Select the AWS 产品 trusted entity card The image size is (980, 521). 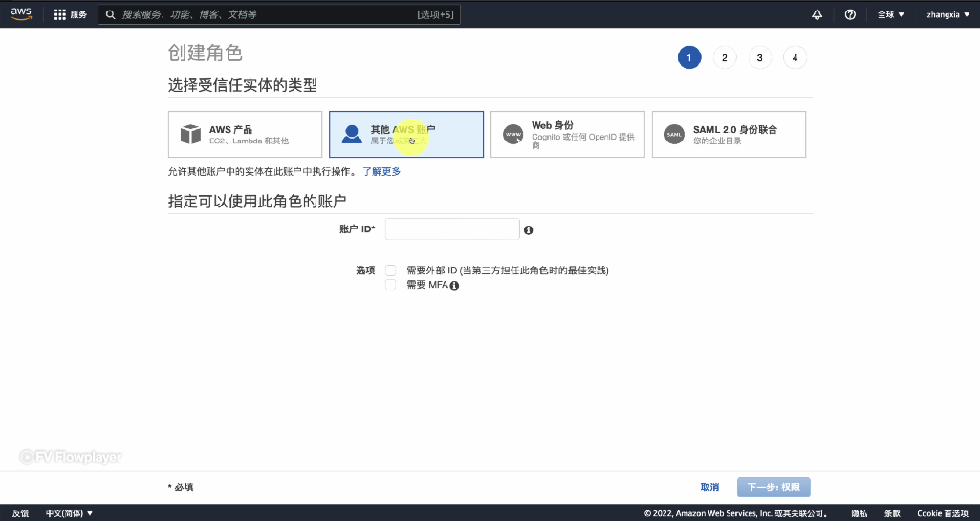coord(245,134)
